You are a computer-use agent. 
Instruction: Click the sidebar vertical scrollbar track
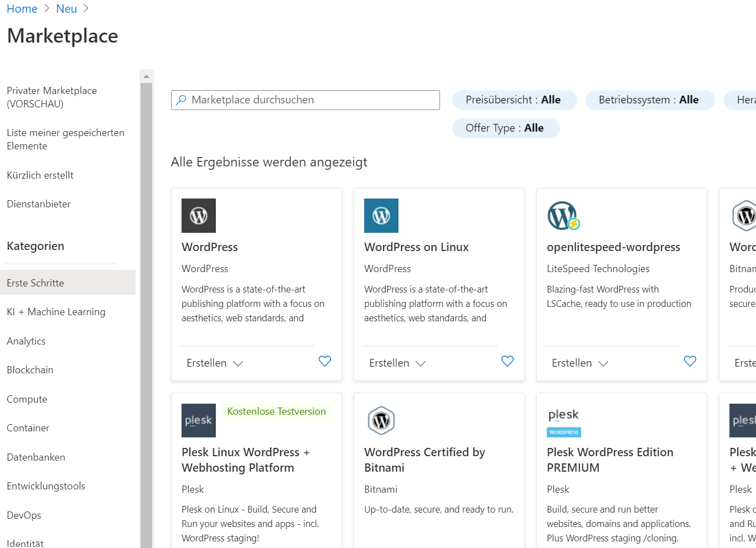146,315
